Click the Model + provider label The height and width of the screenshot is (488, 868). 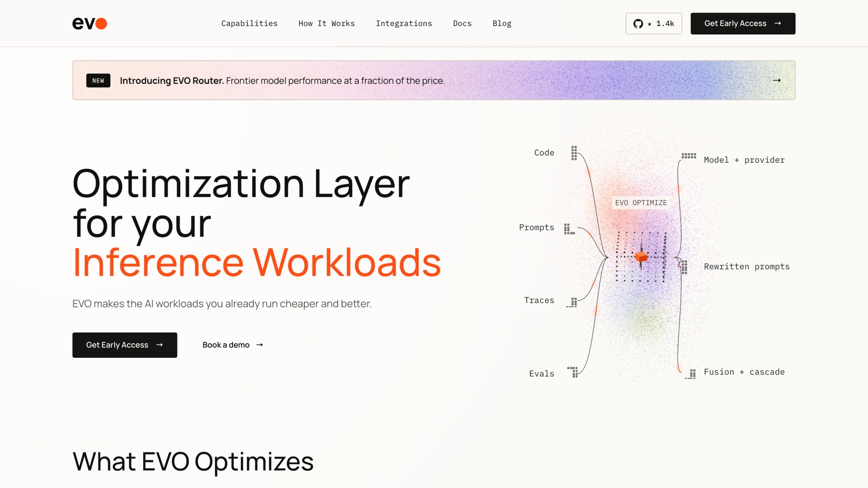(x=744, y=160)
